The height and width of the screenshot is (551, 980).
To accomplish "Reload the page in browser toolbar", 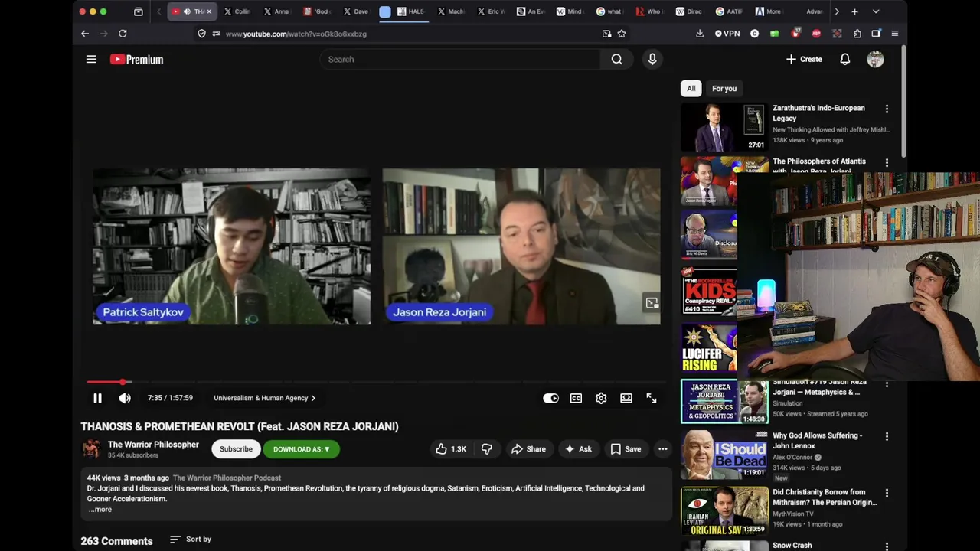I will click(122, 34).
